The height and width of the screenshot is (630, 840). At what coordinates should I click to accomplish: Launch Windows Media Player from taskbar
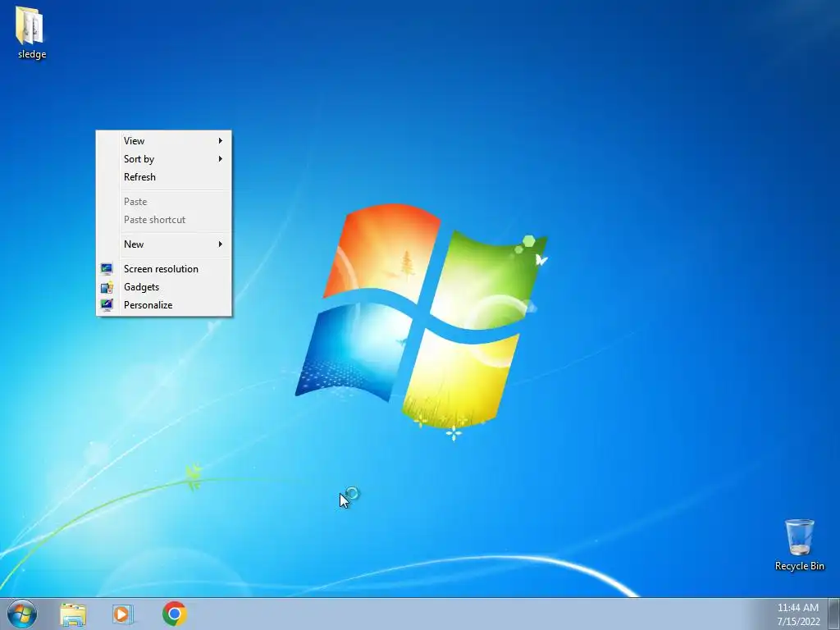click(x=123, y=614)
